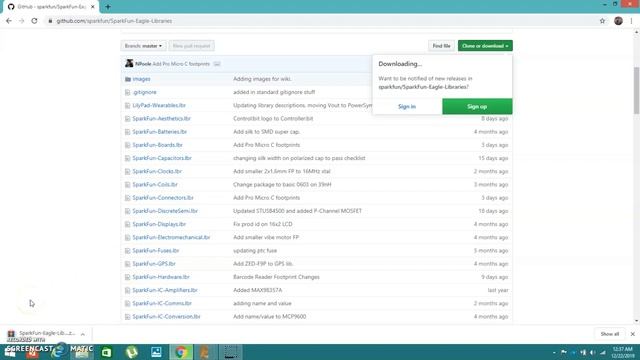
Task: Click the address bar URL
Action: click(114, 21)
